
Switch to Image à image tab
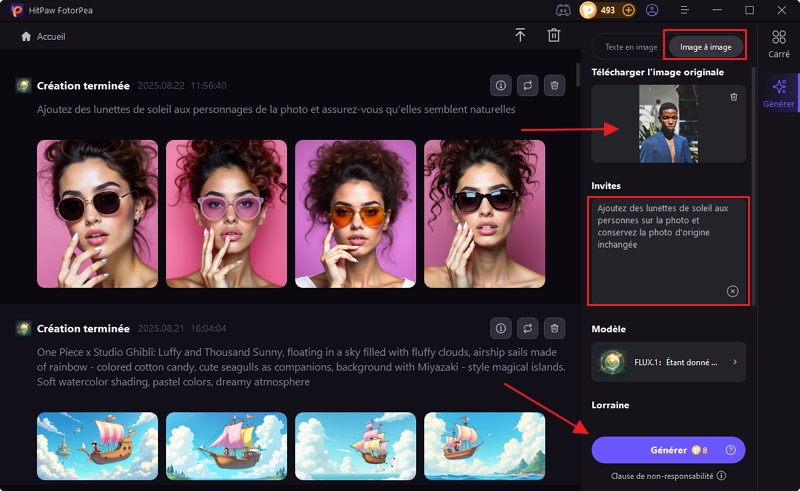point(706,47)
